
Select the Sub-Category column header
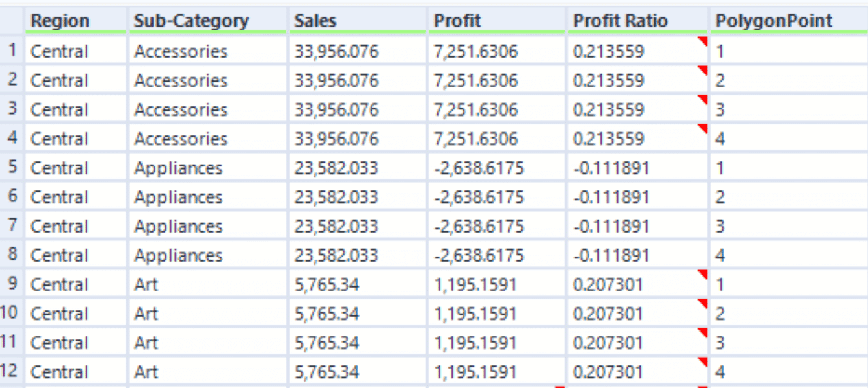click(207, 21)
